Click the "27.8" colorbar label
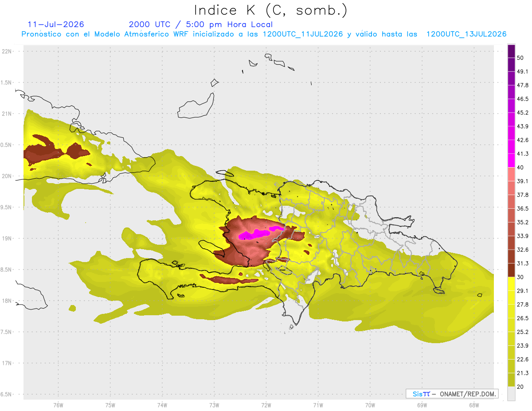 pos(522,305)
